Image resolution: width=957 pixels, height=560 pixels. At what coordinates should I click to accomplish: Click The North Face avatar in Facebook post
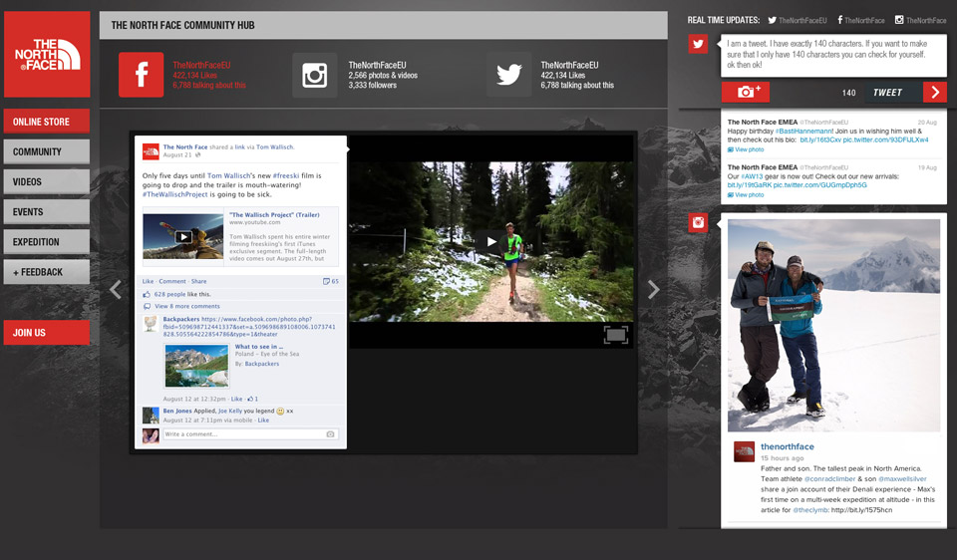(151, 151)
